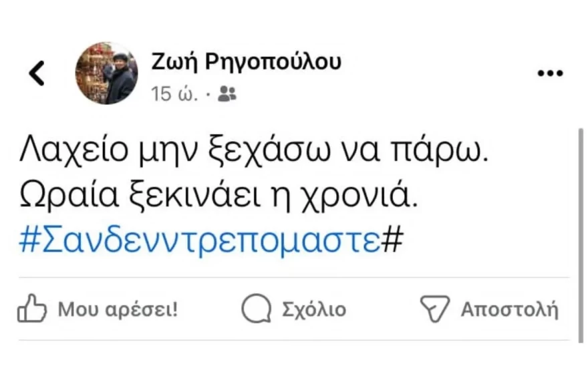
Task: Expand post options with the ellipsis control
Action: (549, 72)
